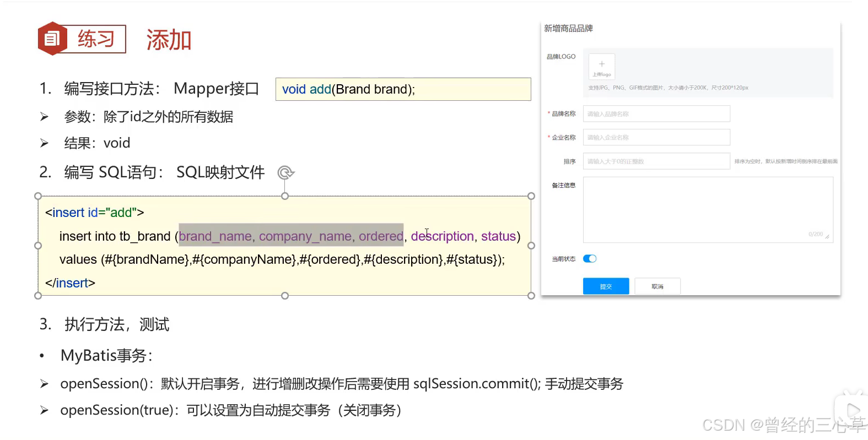Click the top-middle resize handle of SQL box
This screenshot has height=440, width=868.
[285, 196]
